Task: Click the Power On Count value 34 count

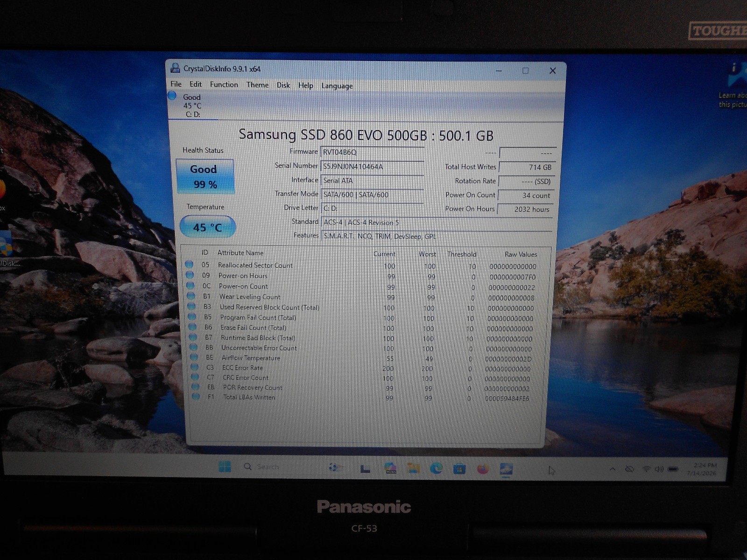Action: pyautogui.click(x=526, y=196)
